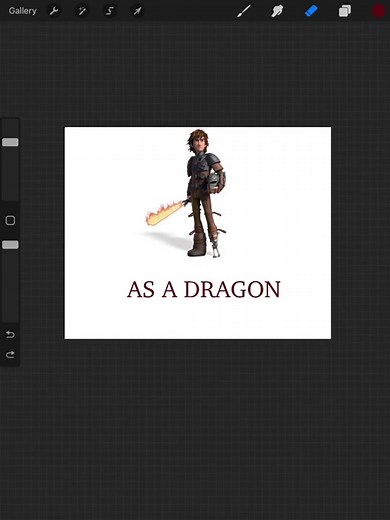Open the Adjustments magic wand menu

(x=82, y=11)
